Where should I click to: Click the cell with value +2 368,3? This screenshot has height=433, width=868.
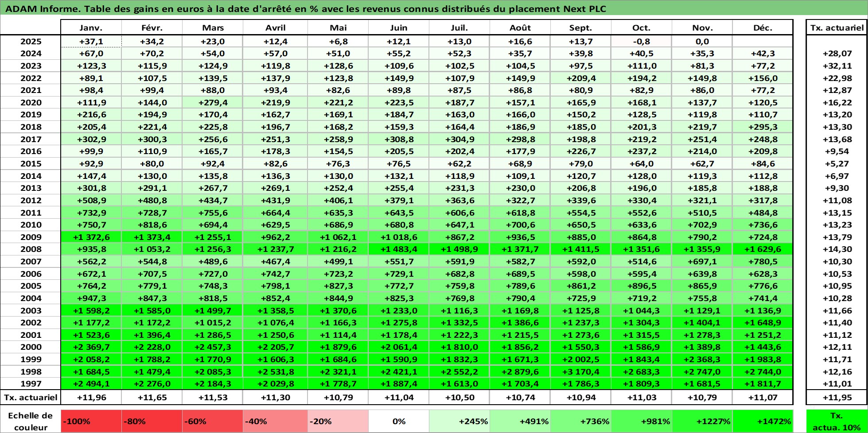[x=702, y=360]
